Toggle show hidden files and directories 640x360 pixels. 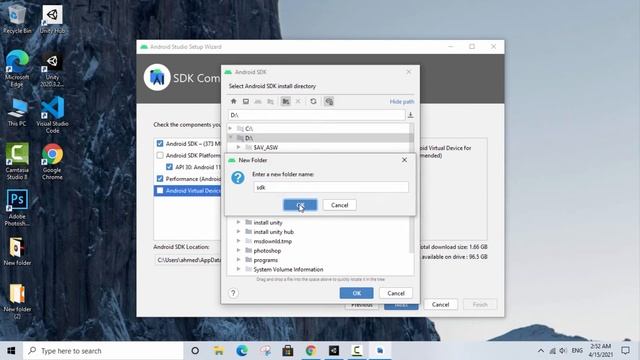tap(329, 101)
